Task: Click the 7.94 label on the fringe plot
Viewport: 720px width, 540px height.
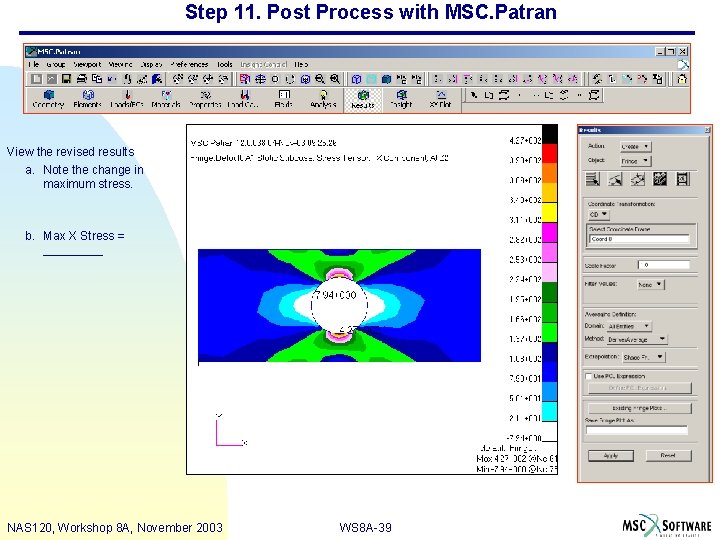Action: click(336, 295)
